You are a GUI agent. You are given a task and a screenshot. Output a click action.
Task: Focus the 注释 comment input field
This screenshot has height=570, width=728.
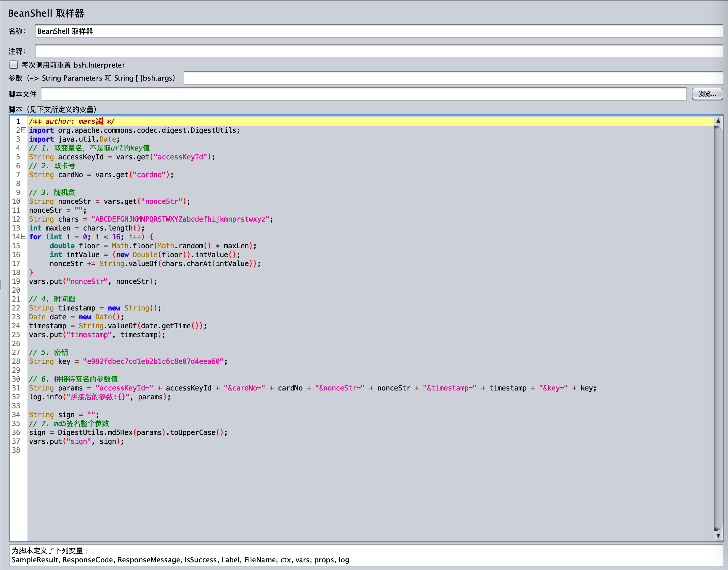click(x=378, y=51)
